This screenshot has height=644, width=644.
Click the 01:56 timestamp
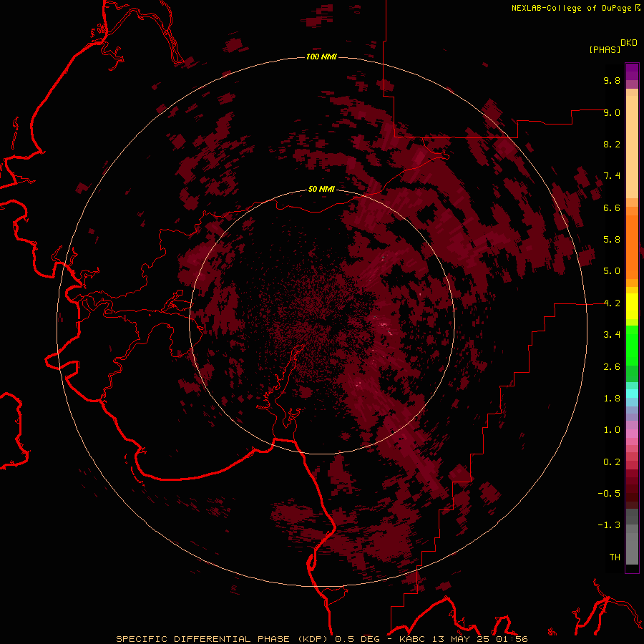pyautogui.click(x=512, y=639)
